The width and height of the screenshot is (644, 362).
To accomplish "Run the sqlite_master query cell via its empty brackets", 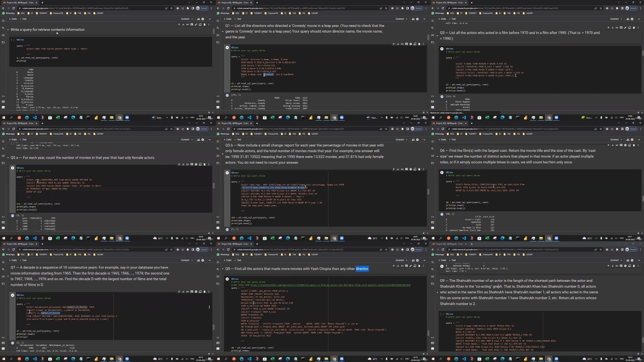I will click(13, 40).
